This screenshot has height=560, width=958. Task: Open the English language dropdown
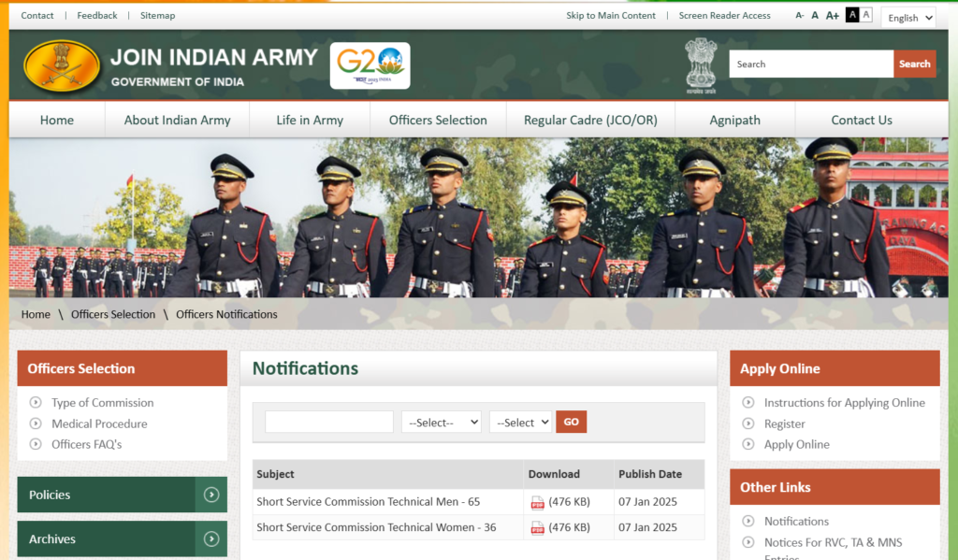tap(907, 17)
